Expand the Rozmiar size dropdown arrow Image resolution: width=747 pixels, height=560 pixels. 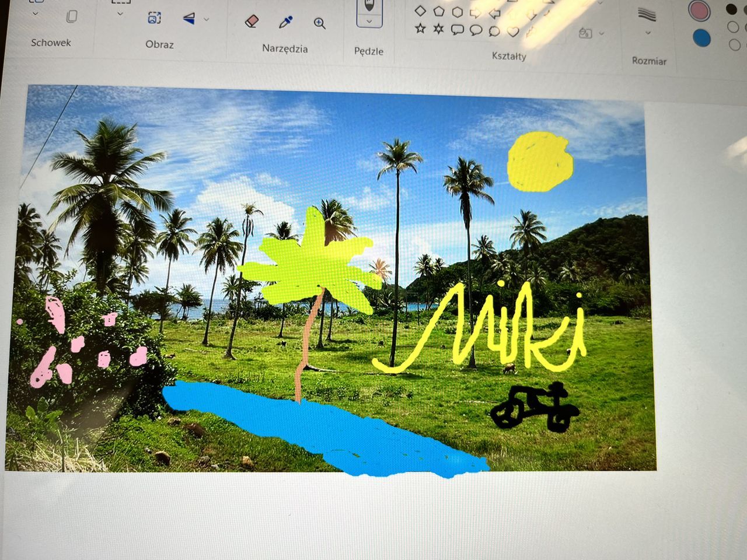(x=647, y=33)
